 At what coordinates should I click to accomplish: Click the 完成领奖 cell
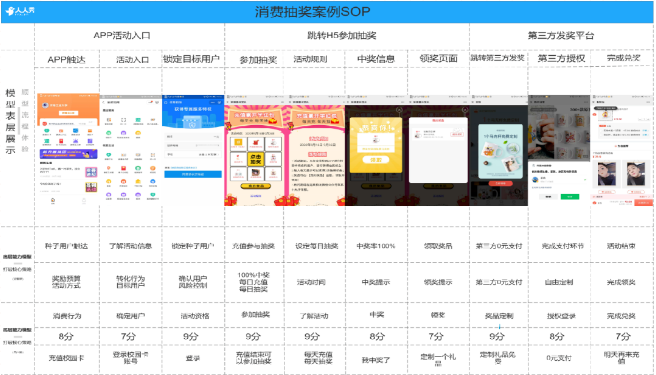pos(621,283)
